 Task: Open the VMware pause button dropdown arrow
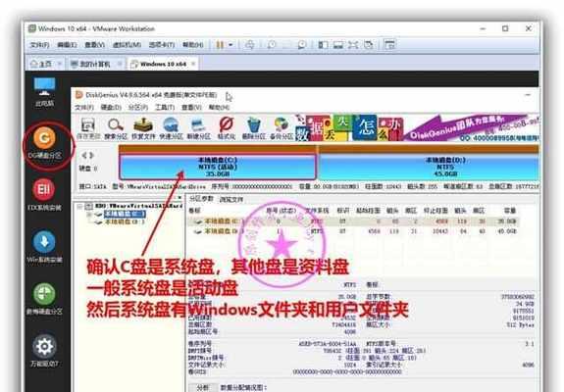pos(231,45)
